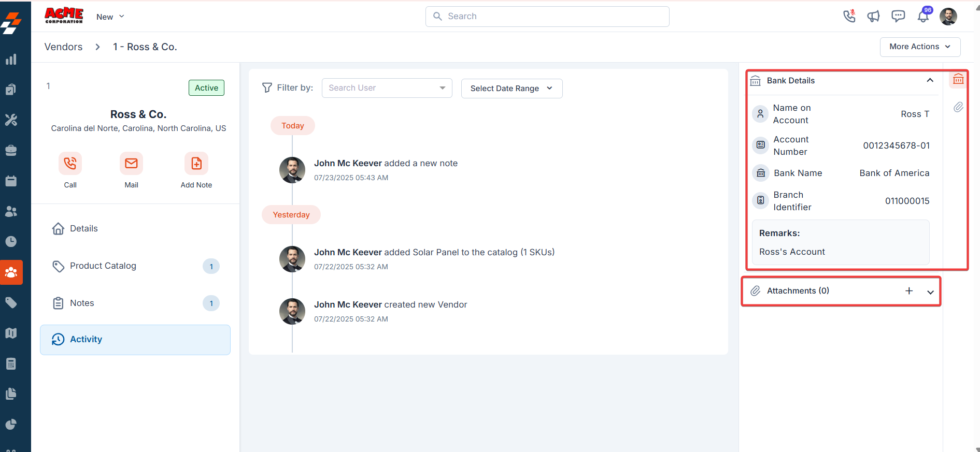Click the Bank of America value
This screenshot has width=980, height=452.
(x=894, y=173)
